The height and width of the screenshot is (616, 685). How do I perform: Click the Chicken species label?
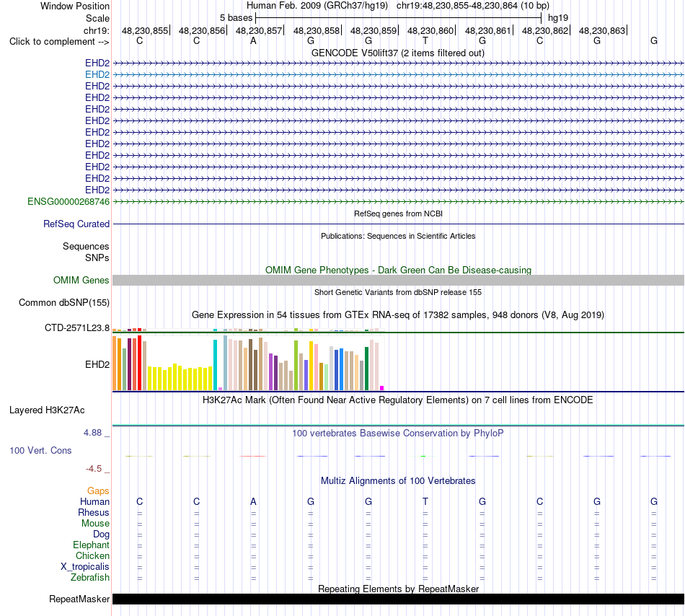click(x=92, y=555)
